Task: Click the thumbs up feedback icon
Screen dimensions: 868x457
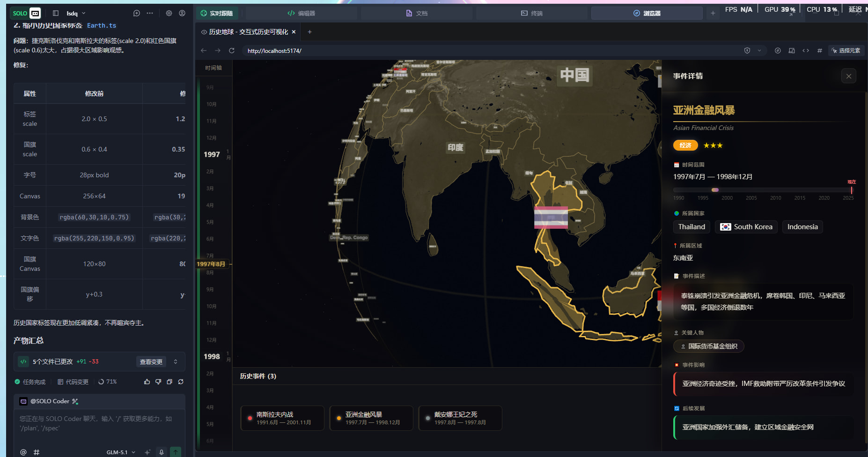Action: click(147, 382)
